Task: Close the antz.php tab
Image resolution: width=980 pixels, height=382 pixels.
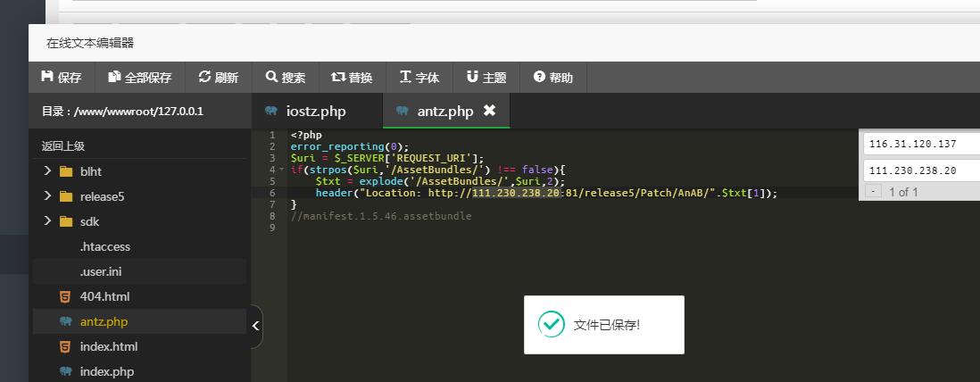Action: 489,111
